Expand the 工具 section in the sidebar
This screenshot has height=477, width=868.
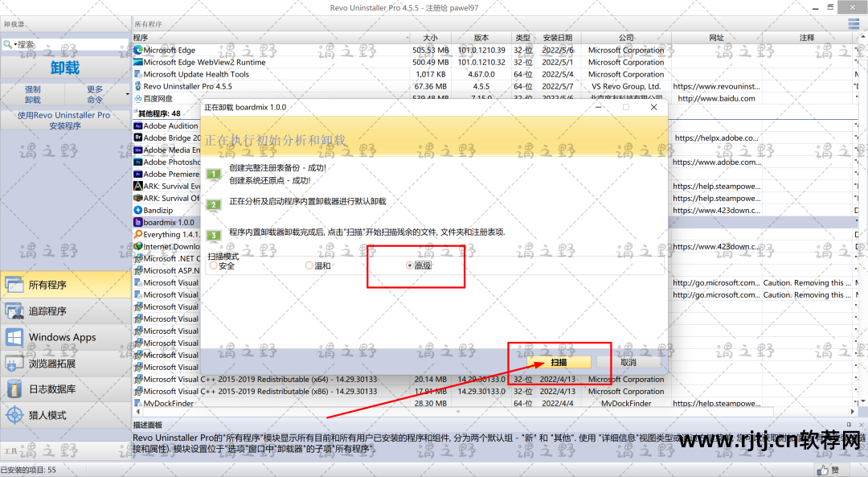tap(65, 451)
